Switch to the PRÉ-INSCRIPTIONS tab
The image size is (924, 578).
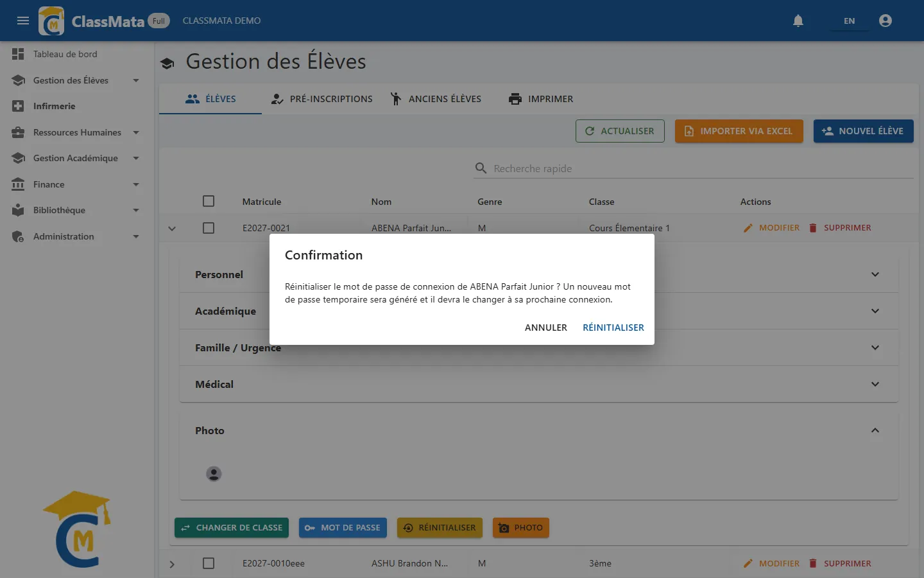[x=321, y=99]
